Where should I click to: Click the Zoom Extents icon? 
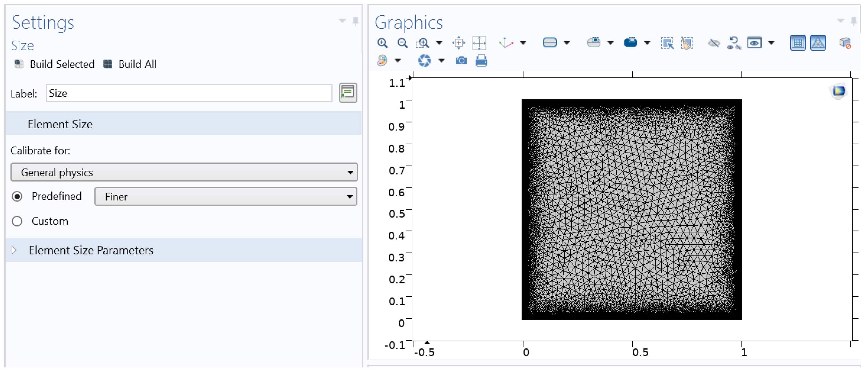(479, 43)
